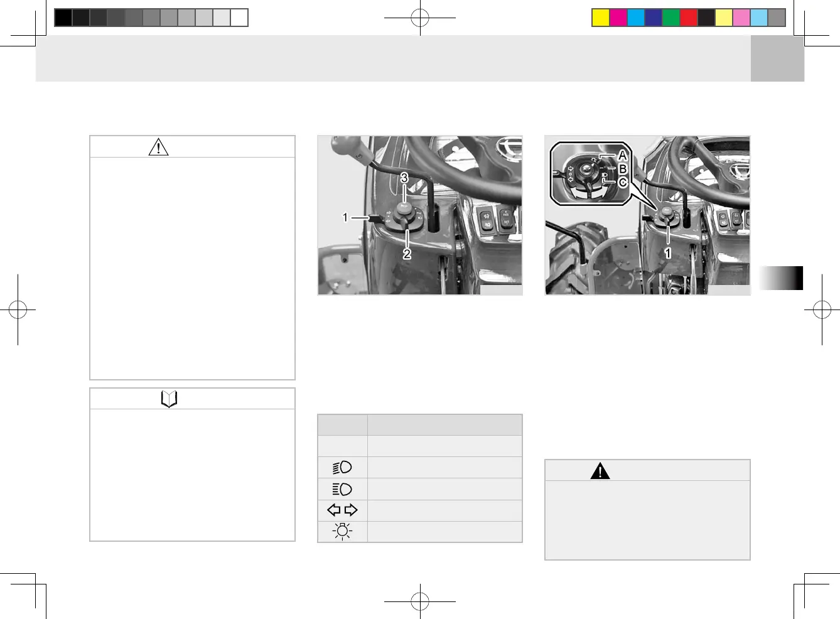Select the pure black grayscale swatch
Viewport: 840px width, 619px height.
63,18
